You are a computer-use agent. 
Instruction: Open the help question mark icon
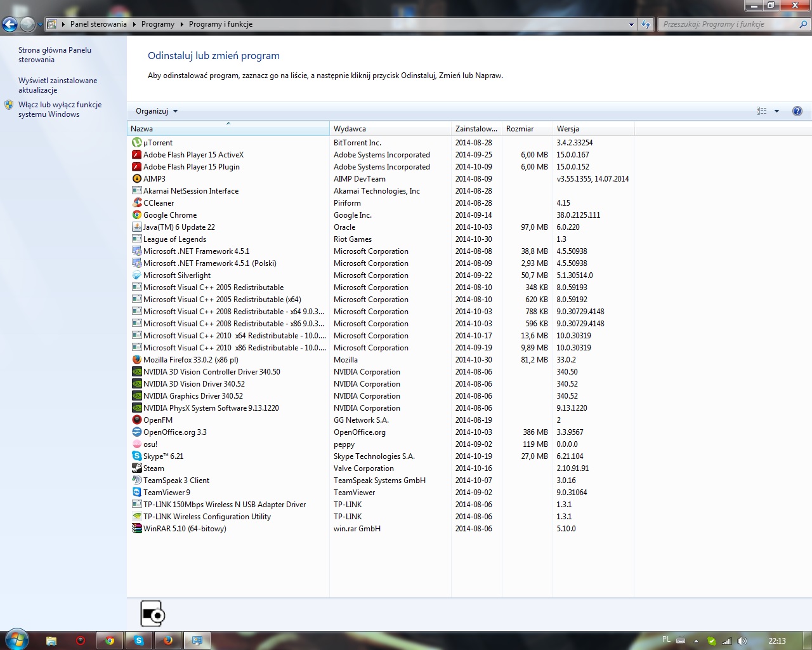797,111
